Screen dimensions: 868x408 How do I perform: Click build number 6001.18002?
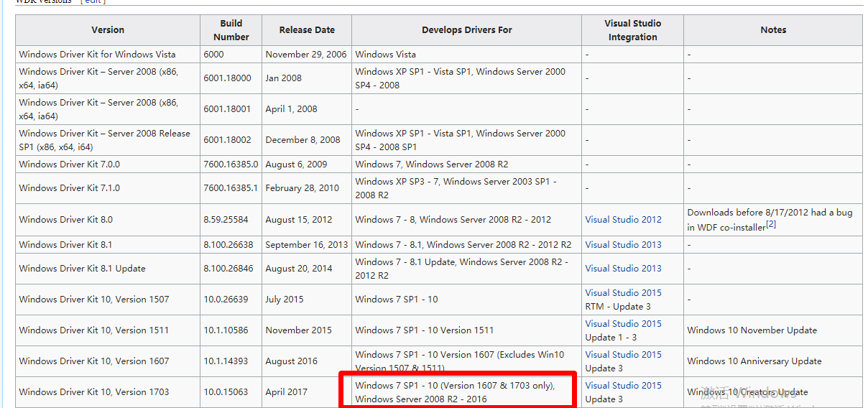(227, 140)
